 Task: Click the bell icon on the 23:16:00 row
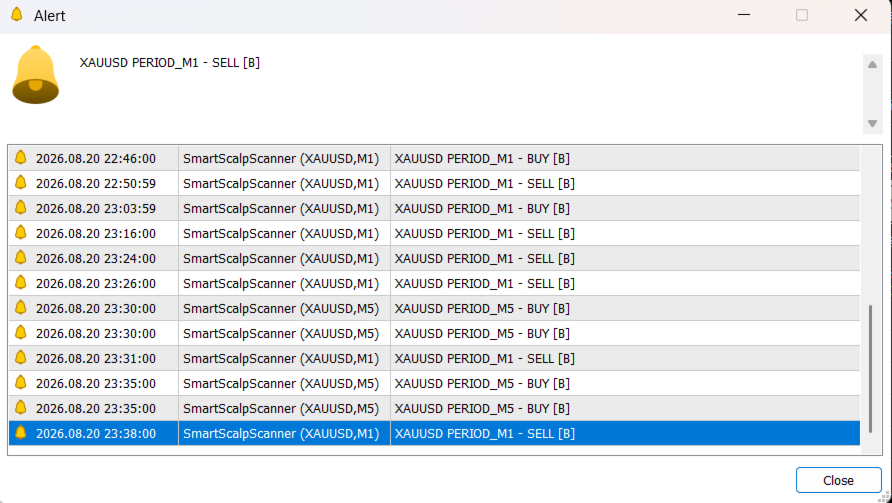point(20,233)
